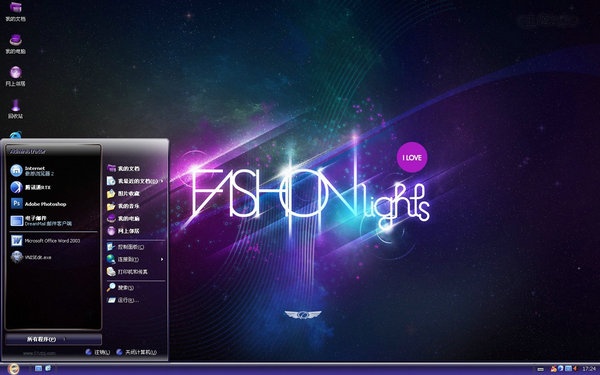This screenshot has width=600, height=375.
Task: Open My Documents desktop icon (我的文档)
Action: pyautogui.click(x=15, y=11)
